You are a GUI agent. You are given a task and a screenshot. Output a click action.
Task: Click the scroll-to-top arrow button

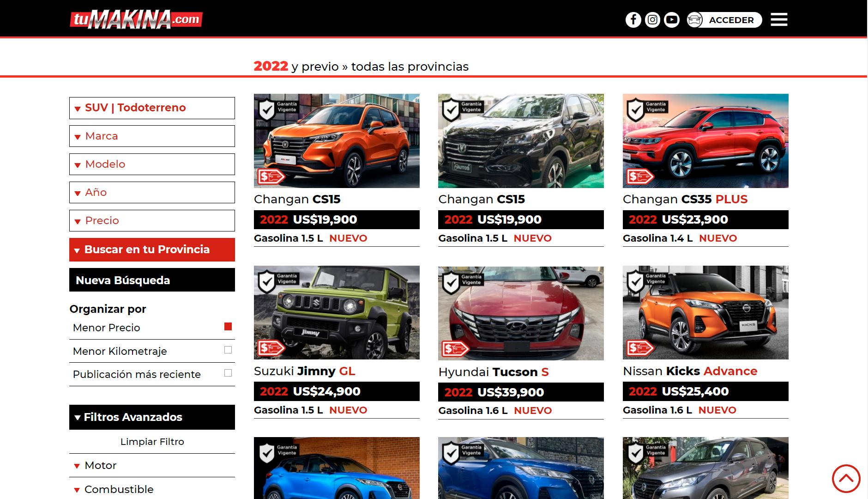coord(846,479)
